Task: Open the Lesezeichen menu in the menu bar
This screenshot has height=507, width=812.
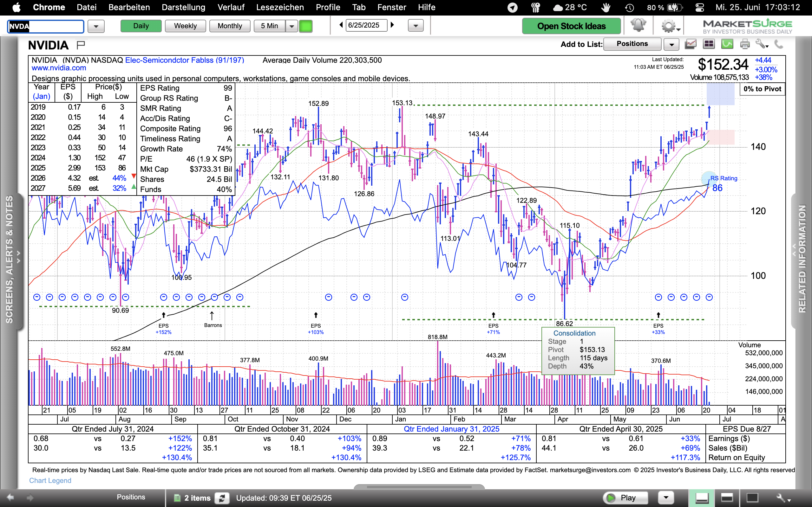Action: tap(280, 7)
